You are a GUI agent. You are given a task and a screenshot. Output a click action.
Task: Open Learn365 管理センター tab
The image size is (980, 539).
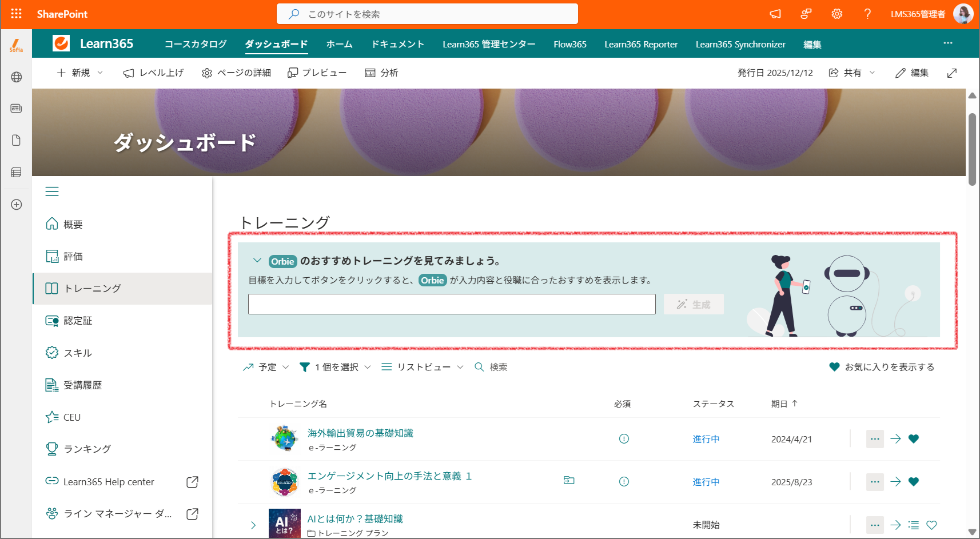click(x=489, y=44)
